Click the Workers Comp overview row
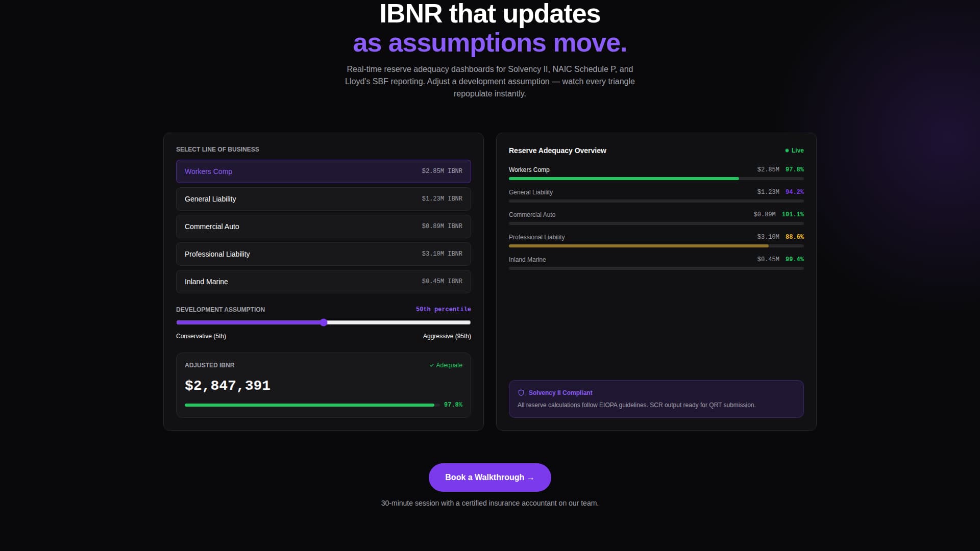 (529, 170)
